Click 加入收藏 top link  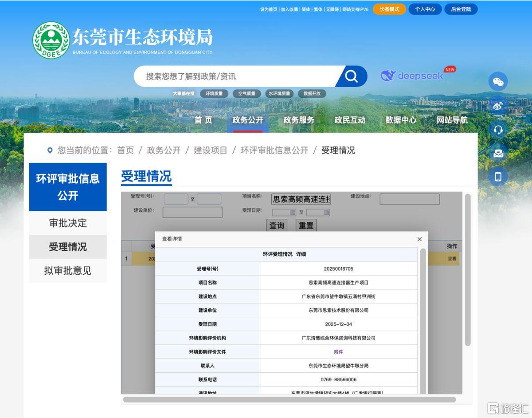click(289, 9)
